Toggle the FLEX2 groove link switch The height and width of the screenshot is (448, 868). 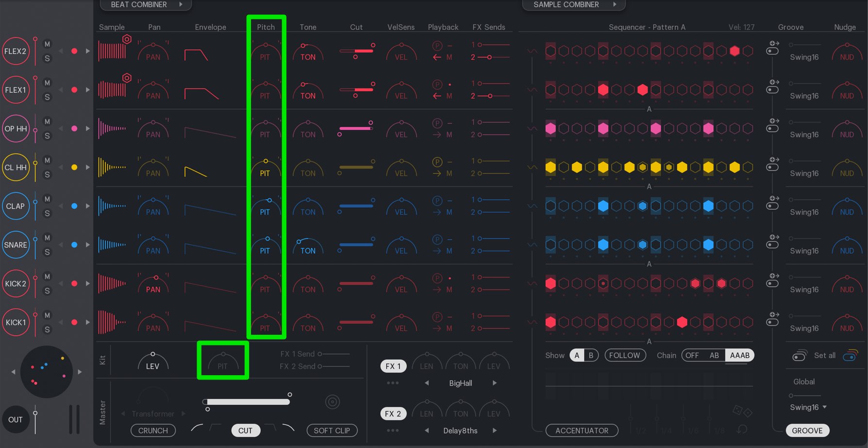[x=772, y=52]
